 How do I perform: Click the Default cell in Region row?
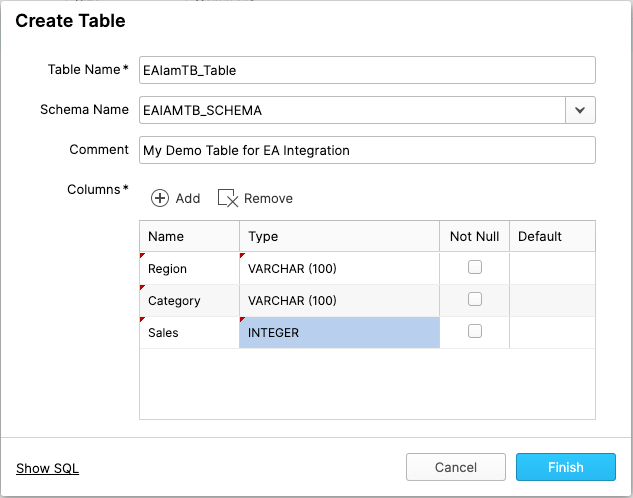point(552,268)
